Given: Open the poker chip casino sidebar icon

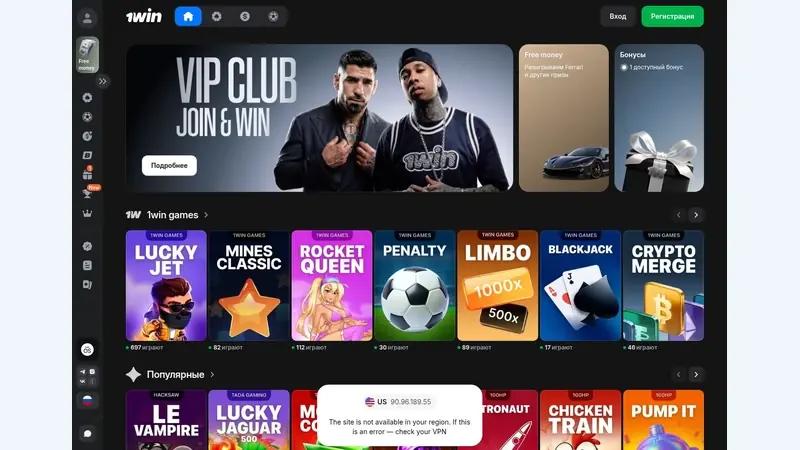Looking at the screenshot, I should 87,97.
